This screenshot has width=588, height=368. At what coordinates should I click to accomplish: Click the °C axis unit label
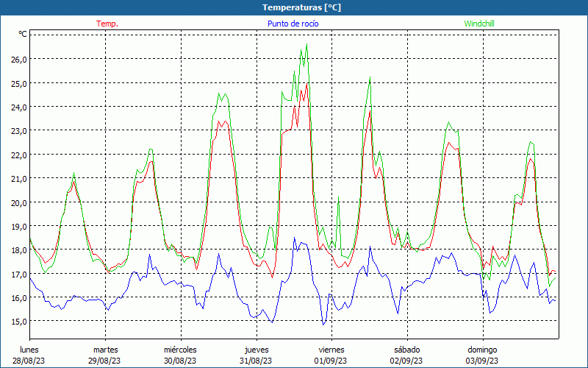(x=23, y=34)
